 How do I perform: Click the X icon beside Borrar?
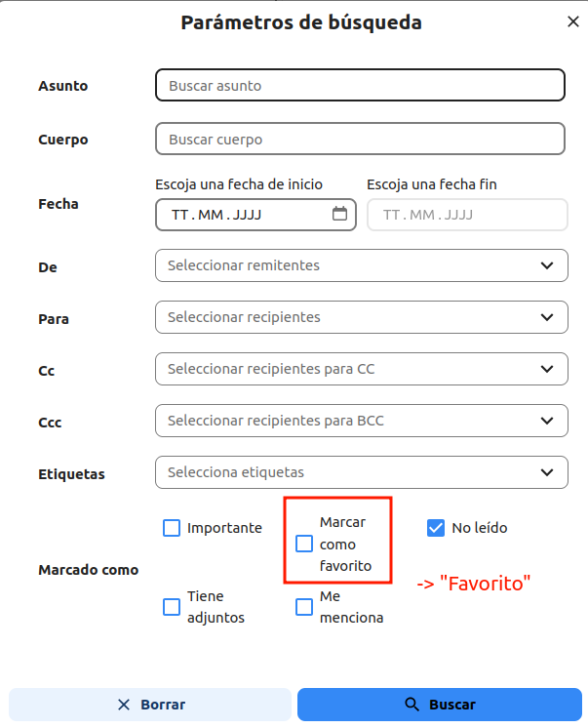click(x=124, y=705)
